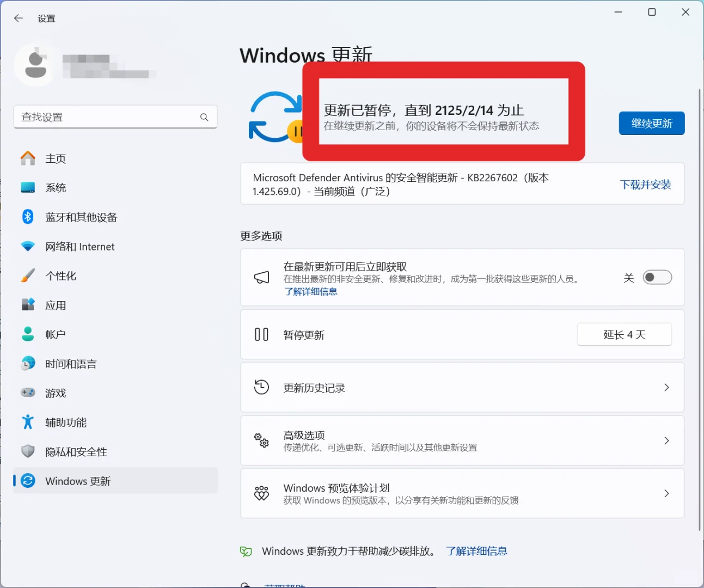Select 游戏 in the sidebar
Image resolution: width=704 pixels, height=588 pixels.
tap(55, 393)
